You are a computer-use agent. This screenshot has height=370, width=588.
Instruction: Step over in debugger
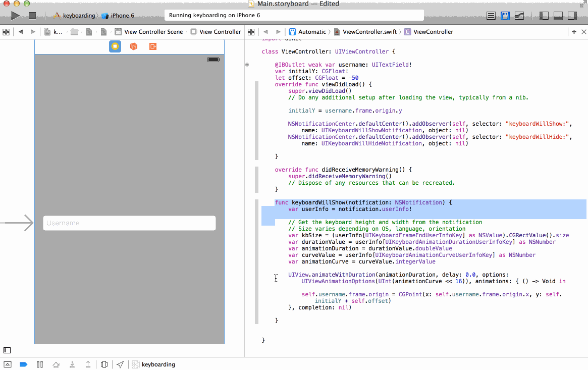click(56, 364)
